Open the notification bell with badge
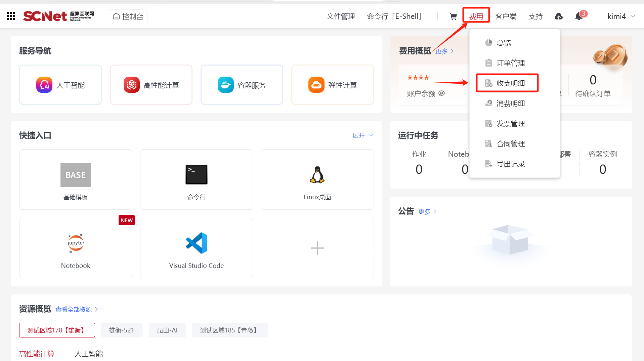Viewport: 644px width, 361px height. click(x=579, y=16)
